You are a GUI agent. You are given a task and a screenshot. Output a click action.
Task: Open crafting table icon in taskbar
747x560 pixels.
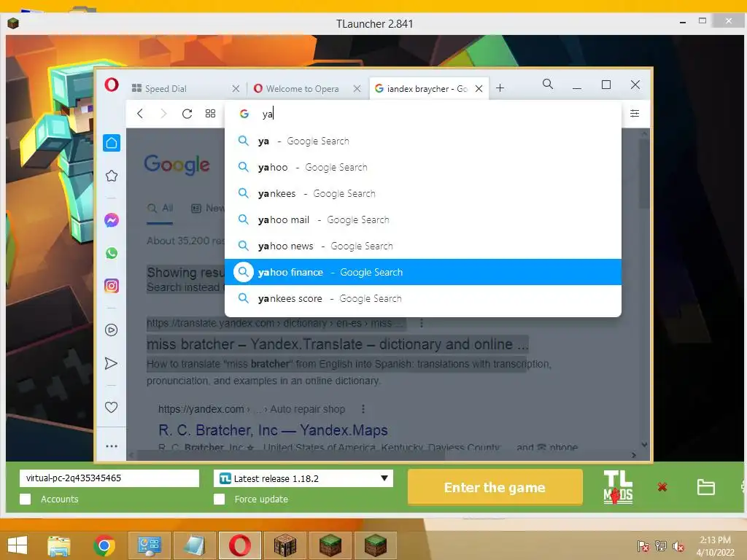[x=285, y=545]
